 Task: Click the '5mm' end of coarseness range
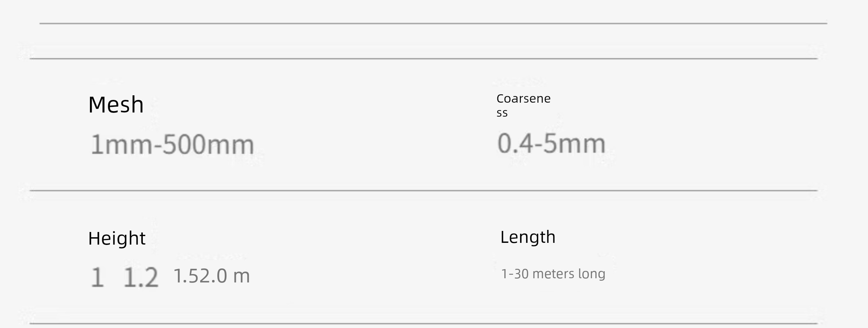574,143
